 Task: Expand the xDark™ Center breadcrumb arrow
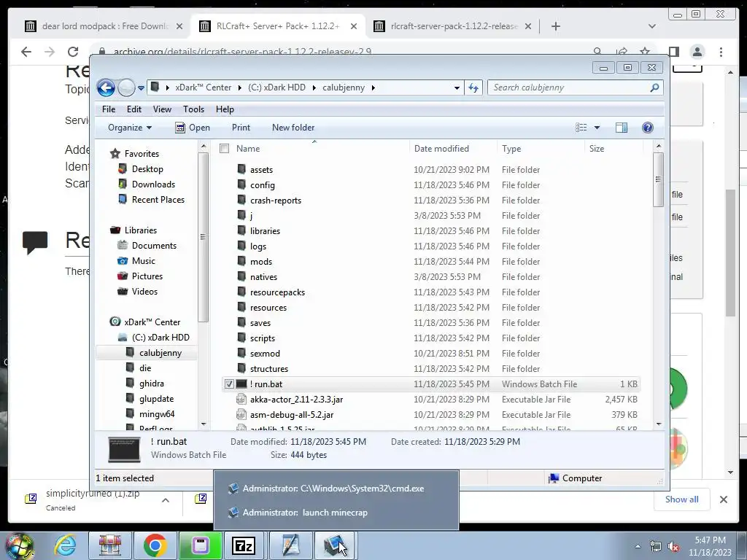239,87
